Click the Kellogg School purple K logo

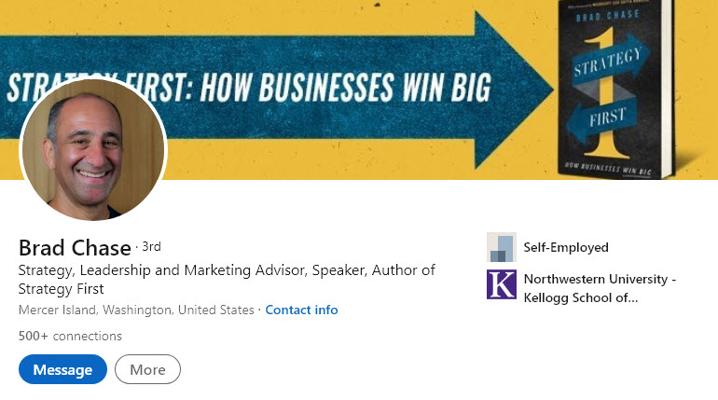tap(501, 285)
